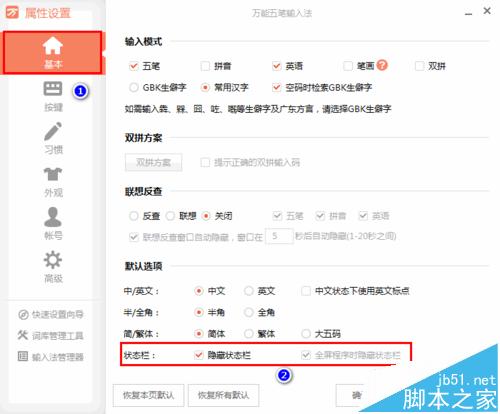
Task: Select the 大五码 radio button
Action: tap(306, 333)
